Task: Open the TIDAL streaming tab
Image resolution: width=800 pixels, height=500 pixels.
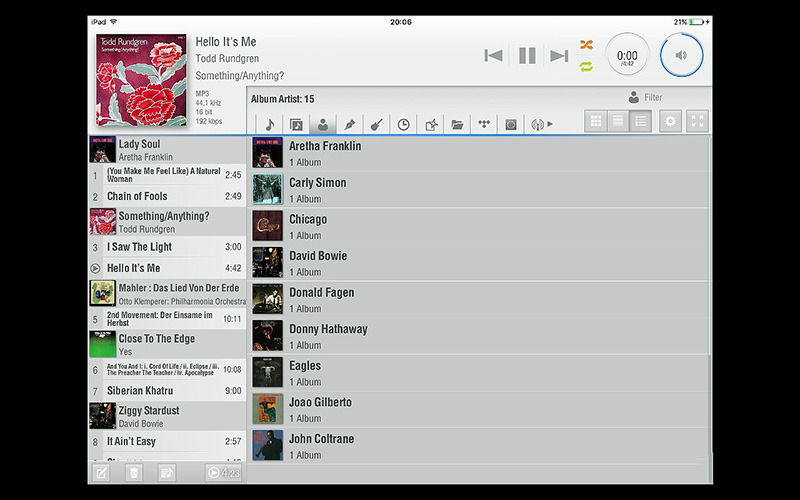Action: coord(484,124)
